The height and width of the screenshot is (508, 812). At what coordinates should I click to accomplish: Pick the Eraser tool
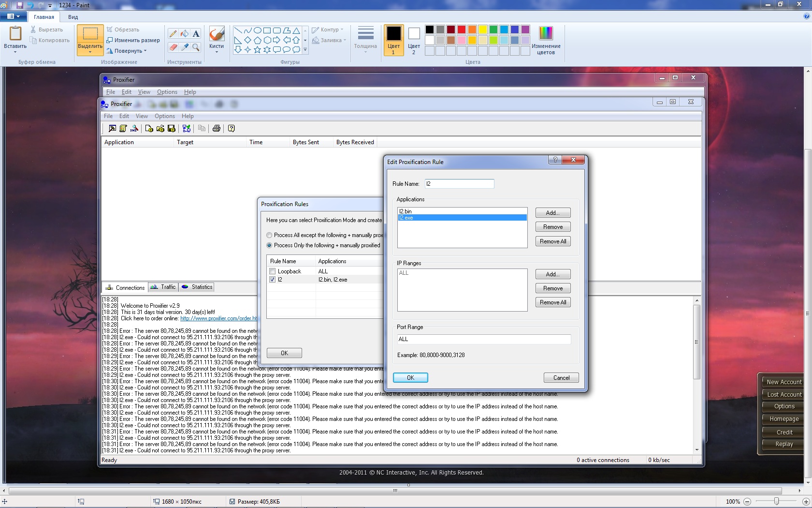click(x=173, y=47)
